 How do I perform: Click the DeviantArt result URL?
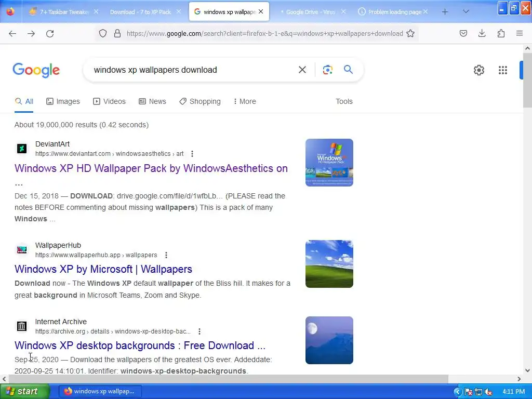109,154
